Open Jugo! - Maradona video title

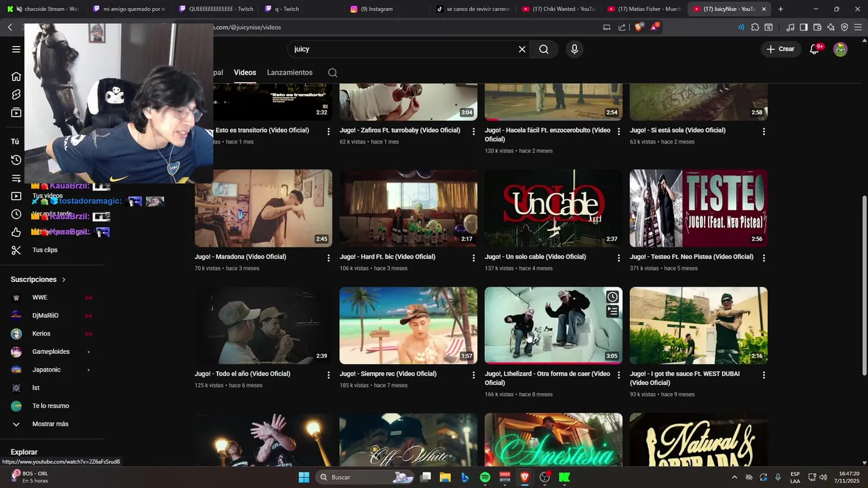coord(240,257)
